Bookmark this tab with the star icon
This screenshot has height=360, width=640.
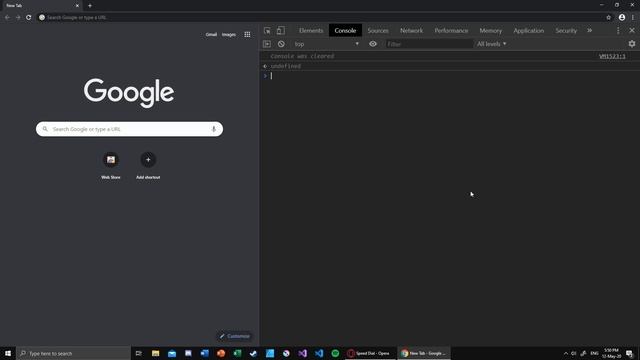click(609, 18)
